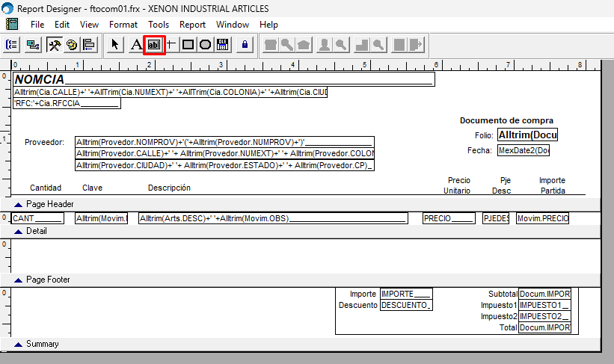Open the File menu

[37, 24]
